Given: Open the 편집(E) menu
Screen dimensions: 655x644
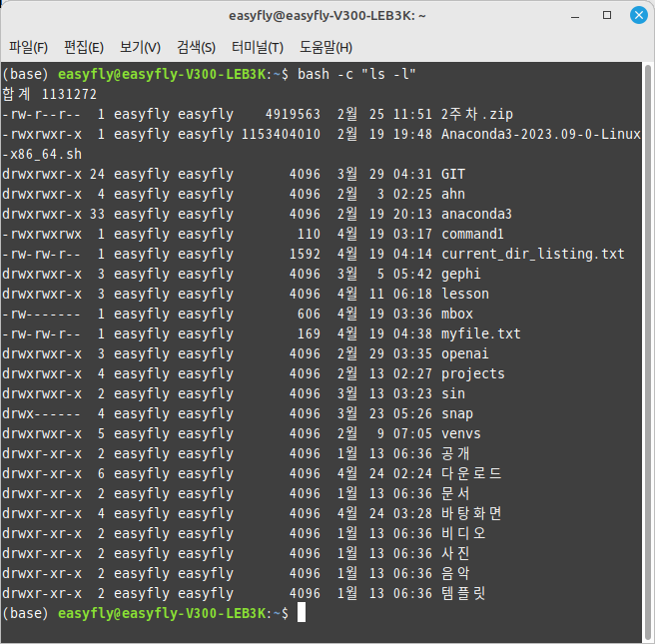Looking at the screenshot, I should tap(84, 47).
